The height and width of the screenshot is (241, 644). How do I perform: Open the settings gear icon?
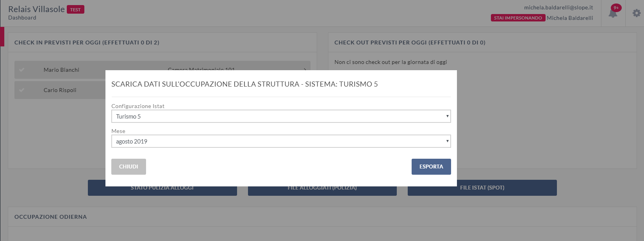[637, 13]
